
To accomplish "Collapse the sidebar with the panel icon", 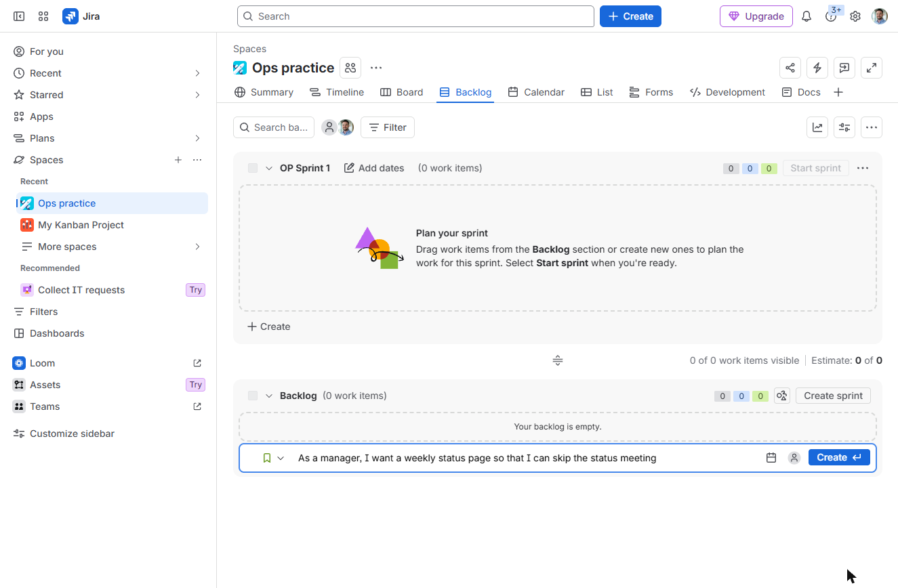I will coord(19,16).
